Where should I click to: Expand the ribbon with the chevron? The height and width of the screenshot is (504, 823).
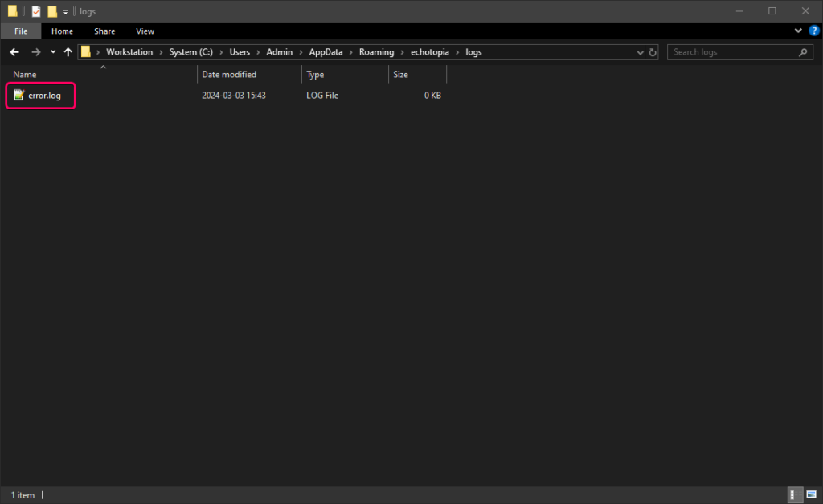pos(798,31)
